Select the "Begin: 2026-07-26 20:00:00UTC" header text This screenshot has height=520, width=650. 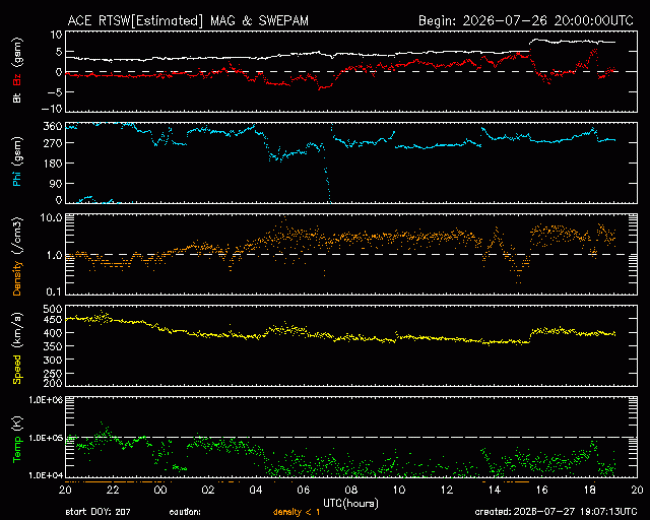point(526,21)
